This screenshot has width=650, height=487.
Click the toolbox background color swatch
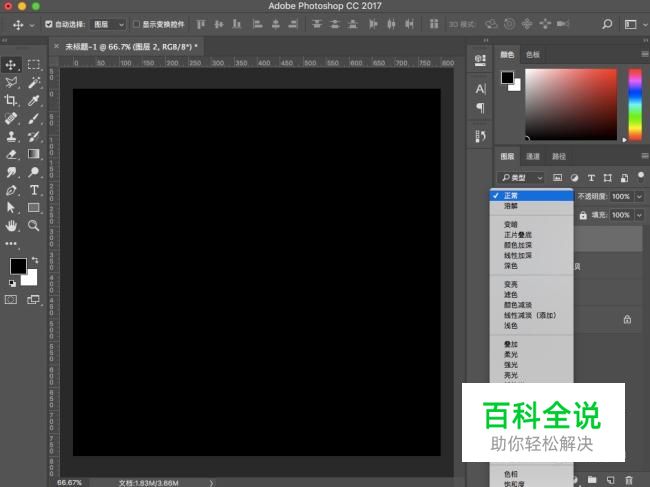(32, 280)
